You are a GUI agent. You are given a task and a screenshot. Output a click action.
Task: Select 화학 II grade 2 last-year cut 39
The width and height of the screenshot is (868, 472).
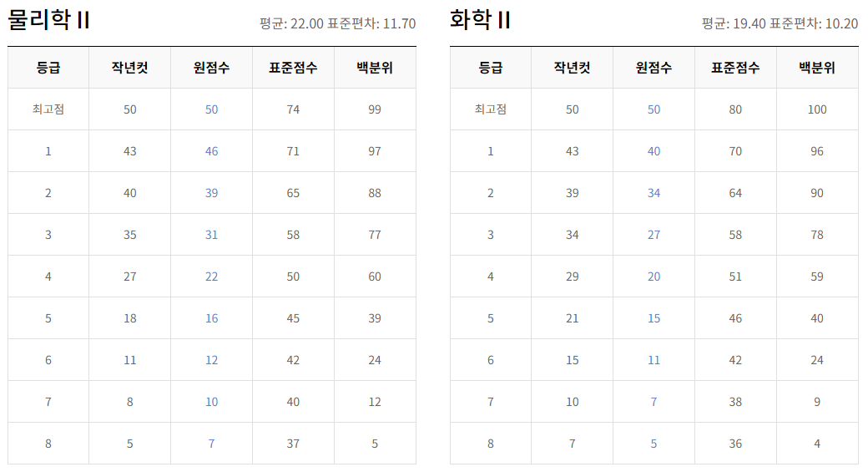click(573, 193)
